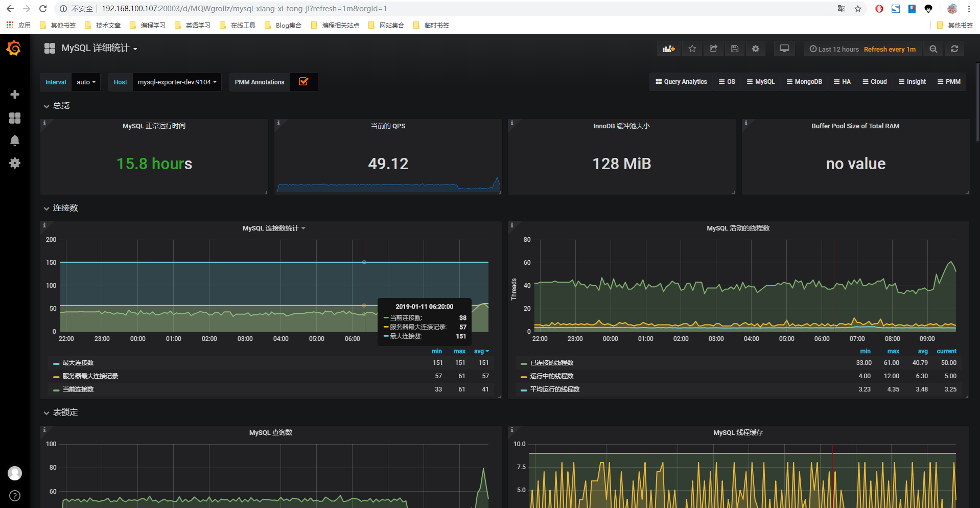
Task: Collapse the 连接数 row
Action: click(x=60, y=208)
